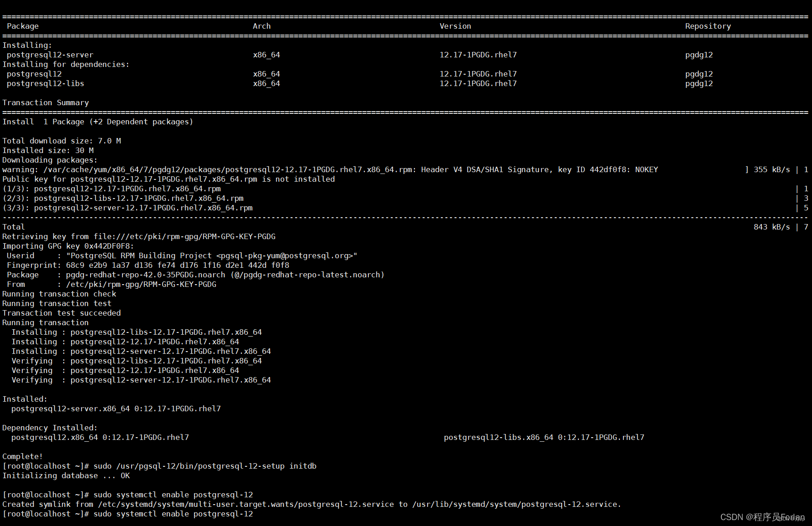The width and height of the screenshot is (812, 526).
Task: Click "postgresql12.x86_64 0:12.17-1PGDG.rhel7" dependency
Action: coord(100,437)
